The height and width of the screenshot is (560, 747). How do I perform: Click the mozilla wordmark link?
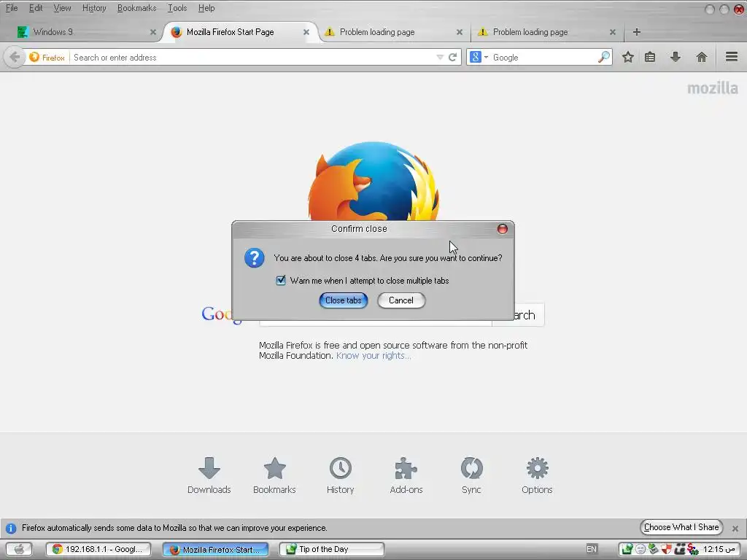tap(713, 88)
